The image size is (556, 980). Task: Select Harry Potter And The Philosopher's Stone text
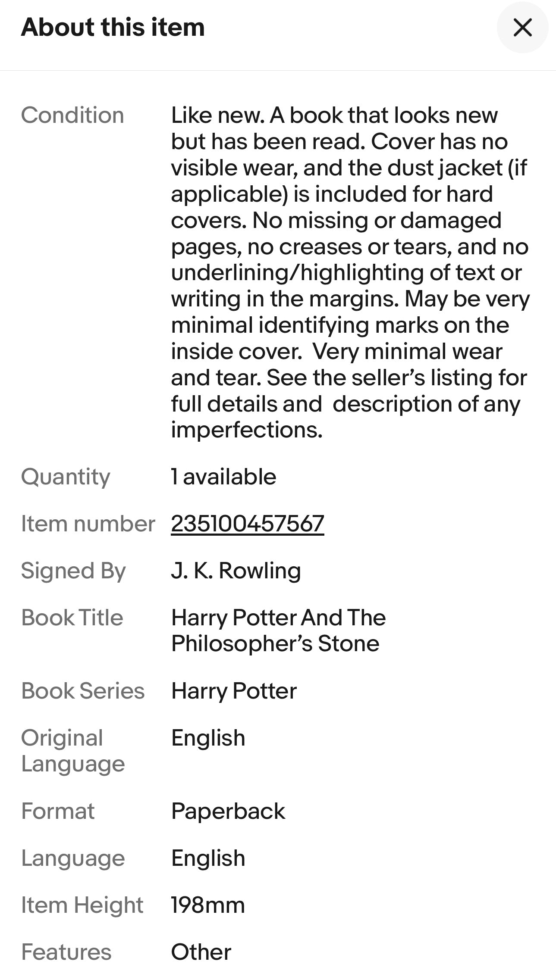click(x=278, y=630)
